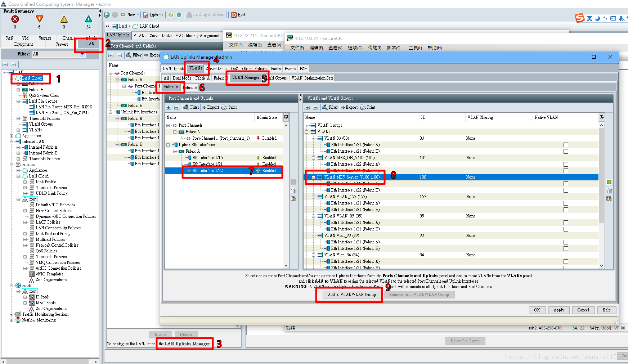628x364 pixels.
Task: Toggle native checkbox for MES_Server_V100 Eth 1/22 Fabric B
Action: point(566,190)
